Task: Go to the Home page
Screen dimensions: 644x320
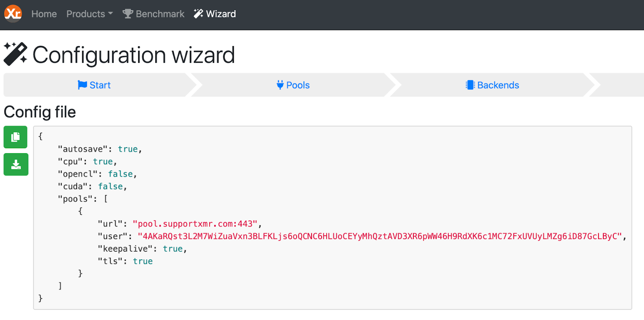Action: [44, 14]
